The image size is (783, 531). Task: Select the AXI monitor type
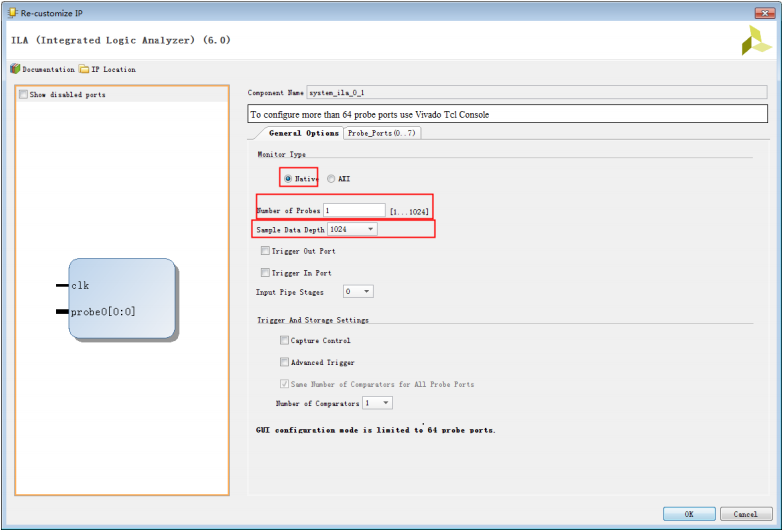(331, 178)
